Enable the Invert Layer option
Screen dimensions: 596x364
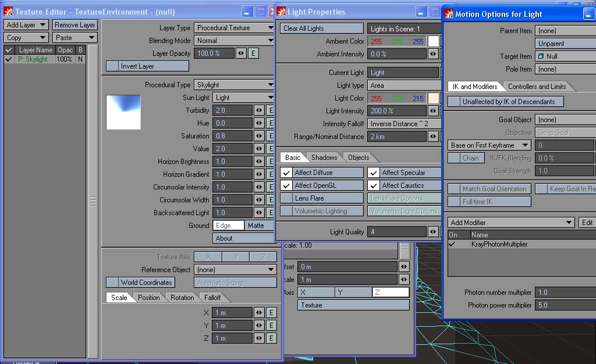[x=112, y=66]
